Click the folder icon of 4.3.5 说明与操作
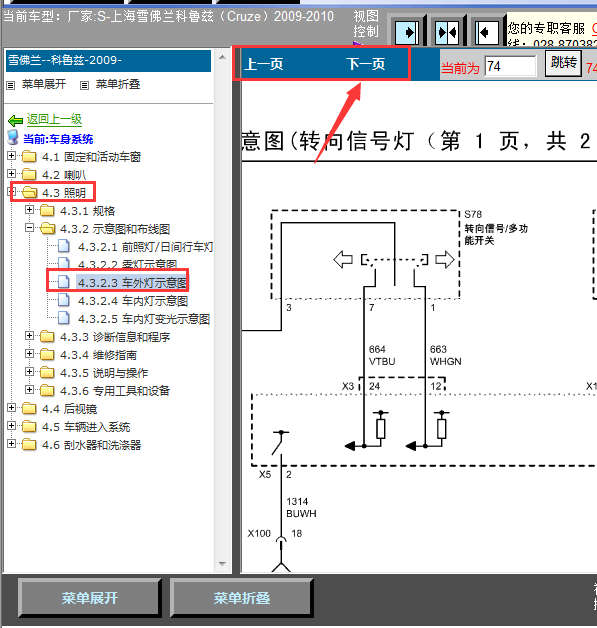The width and height of the screenshot is (597, 628). tap(47, 372)
